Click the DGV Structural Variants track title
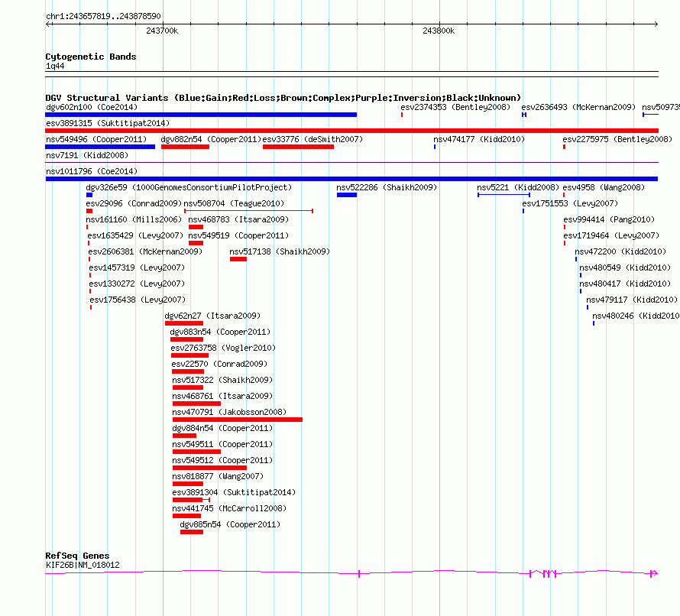 point(283,98)
